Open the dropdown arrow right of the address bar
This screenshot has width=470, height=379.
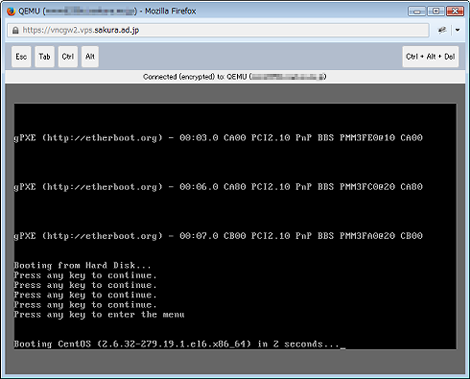pos(458,30)
